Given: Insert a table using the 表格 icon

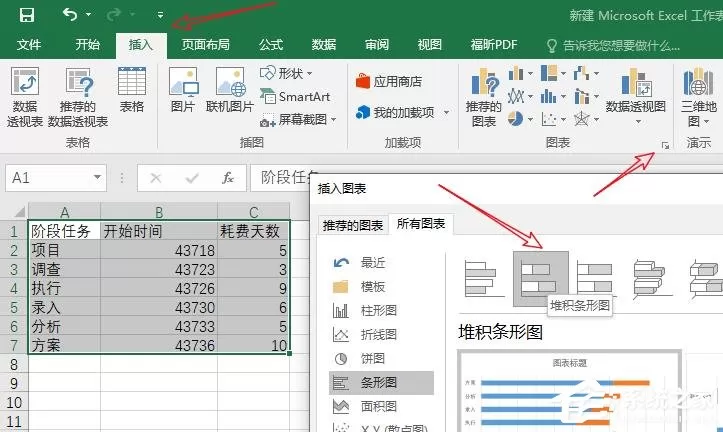Looking at the screenshot, I should tap(132, 90).
